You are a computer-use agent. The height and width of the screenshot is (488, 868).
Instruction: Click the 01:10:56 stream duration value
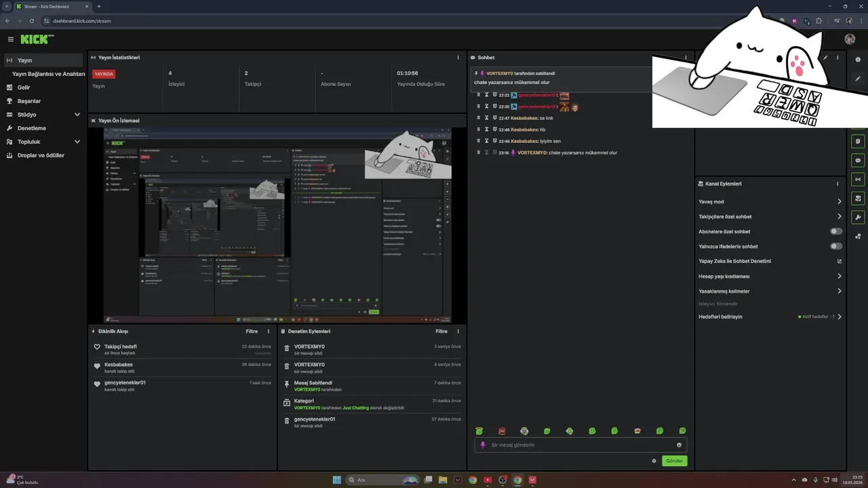[x=408, y=73]
